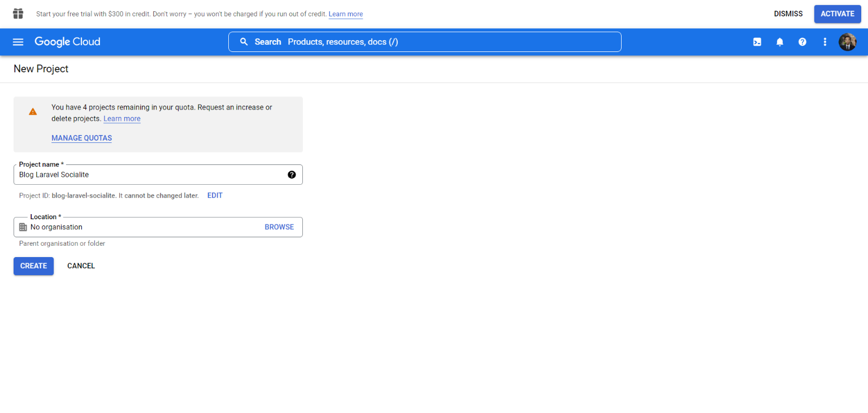Open the Manage Quotas link
868x413 pixels.
point(81,138)
